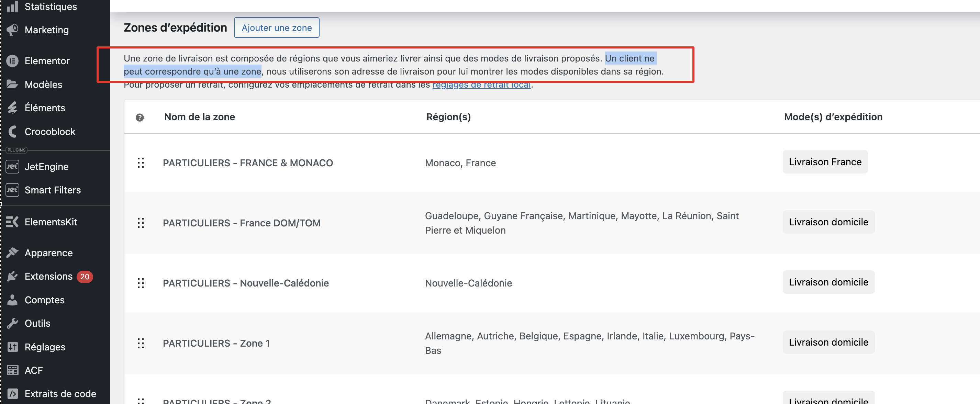Select the JetEngine sidebar entry
The width and height of the screenshot is (980, 404).
tap(46, 166)
